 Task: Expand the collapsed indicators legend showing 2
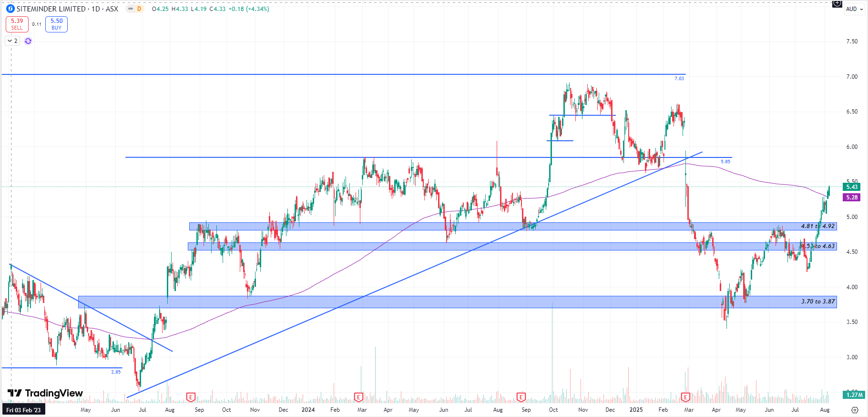[x=12, y=41]
